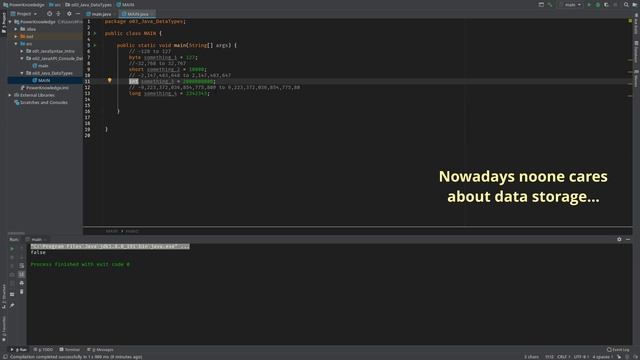Click the od3_Java_DataTypes breadcrumb in navigation bar
This screenshot has height=360, width=640.
[x=89, y=5]
